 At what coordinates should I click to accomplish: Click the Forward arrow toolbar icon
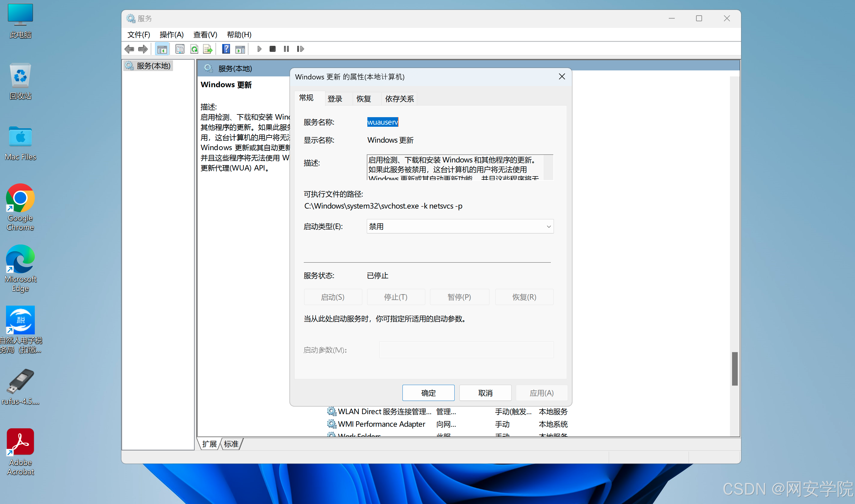pos(143,49)
